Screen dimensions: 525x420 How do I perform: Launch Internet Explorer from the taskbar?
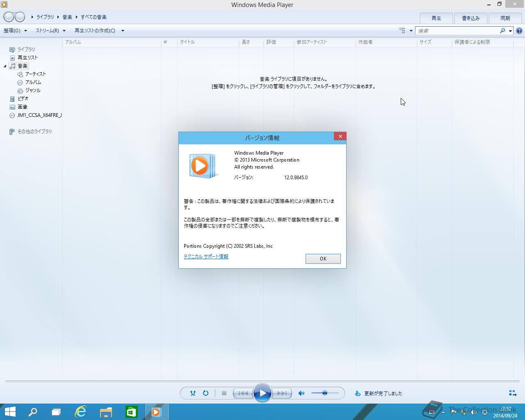(81, 412)
